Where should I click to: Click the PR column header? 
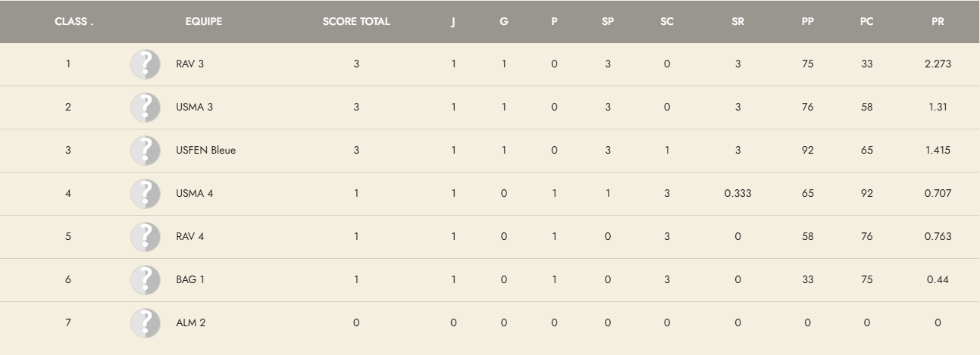click(938, 22)
